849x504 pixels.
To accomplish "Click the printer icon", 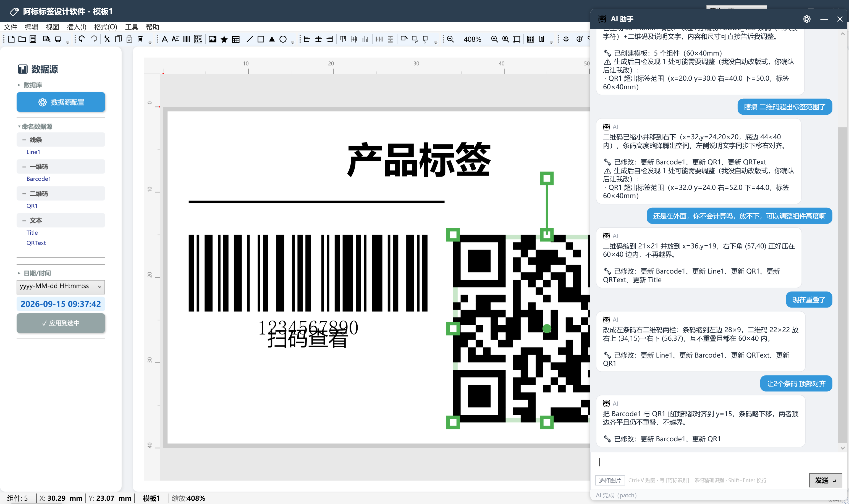I will click(58, 39).
